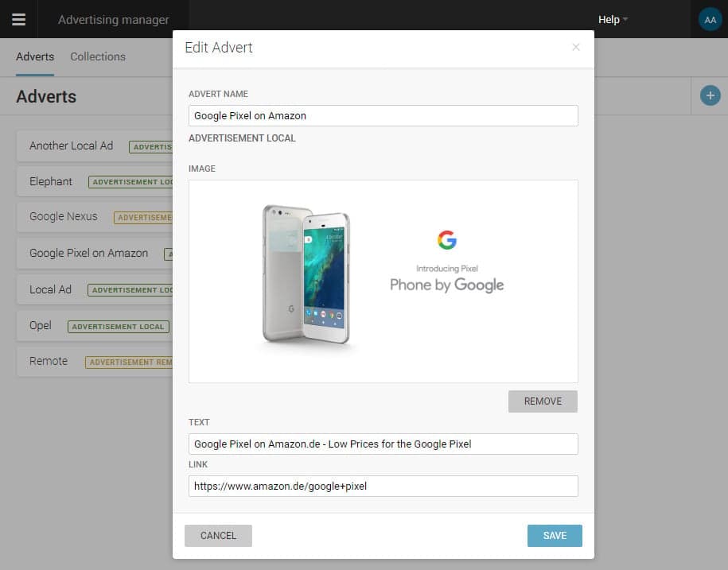728x570 pixels.
Task: Click the Remove image button
Action: point(543,401)
